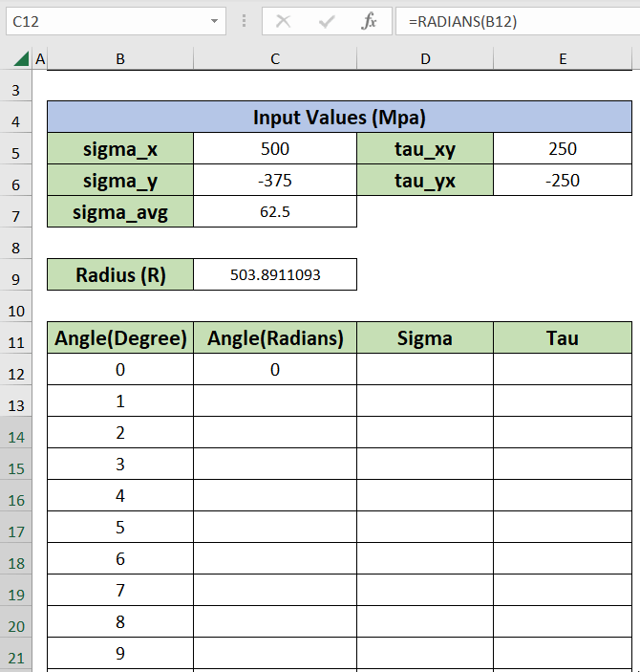Viewport: 640px width, 672px height.
Task: Select column D header
Action: tap(425, 59)
